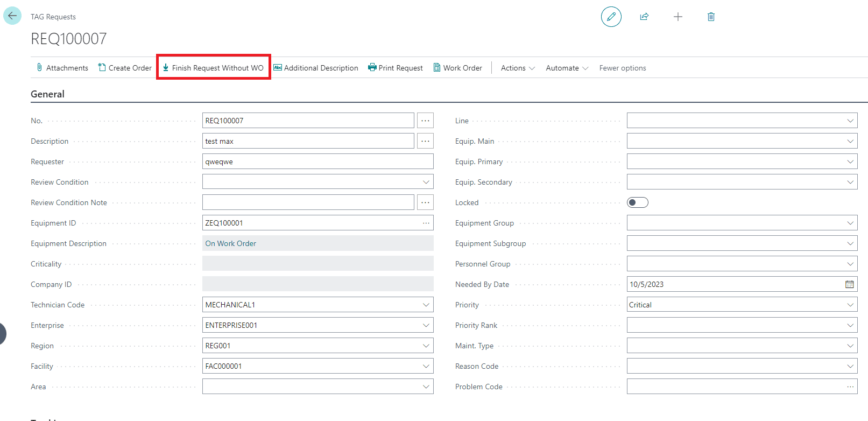Open the Needed By Date calendar picker
The image size is (868, 421).
(x=849, y=284)
